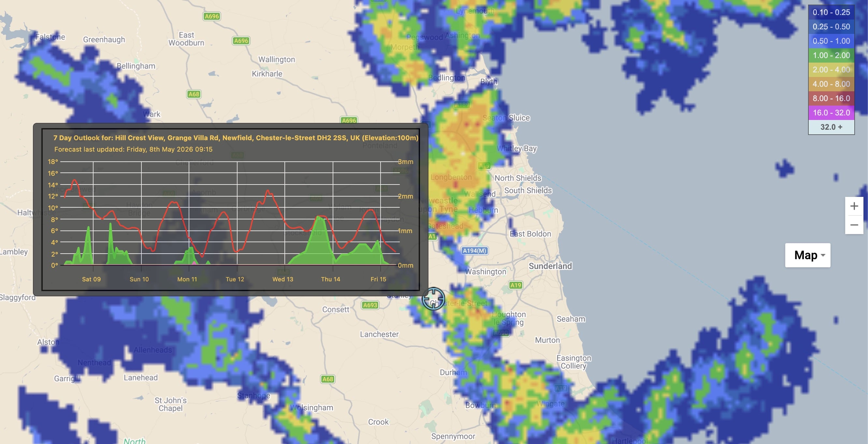Click the A19 road shield near Sunderland
The image size is (868, 444).
(x=515, y=285)
